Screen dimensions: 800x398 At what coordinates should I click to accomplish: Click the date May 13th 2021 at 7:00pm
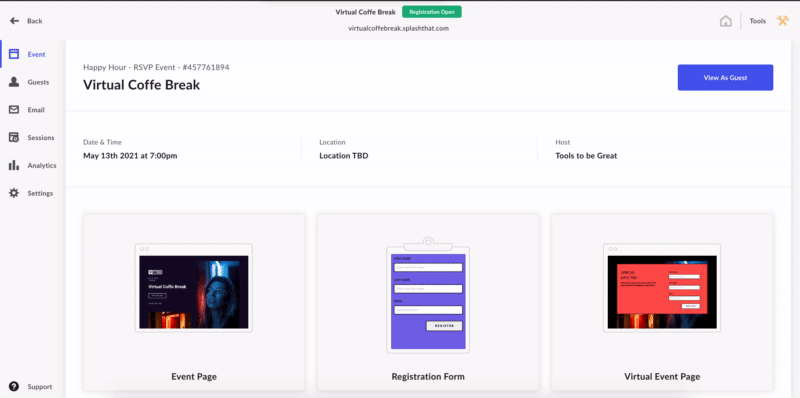[x=130, y=156]
